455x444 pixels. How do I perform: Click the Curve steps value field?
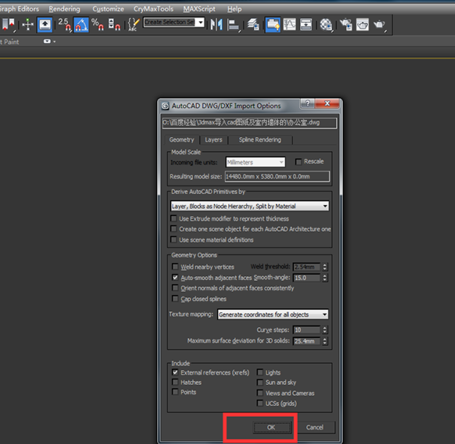307,330
